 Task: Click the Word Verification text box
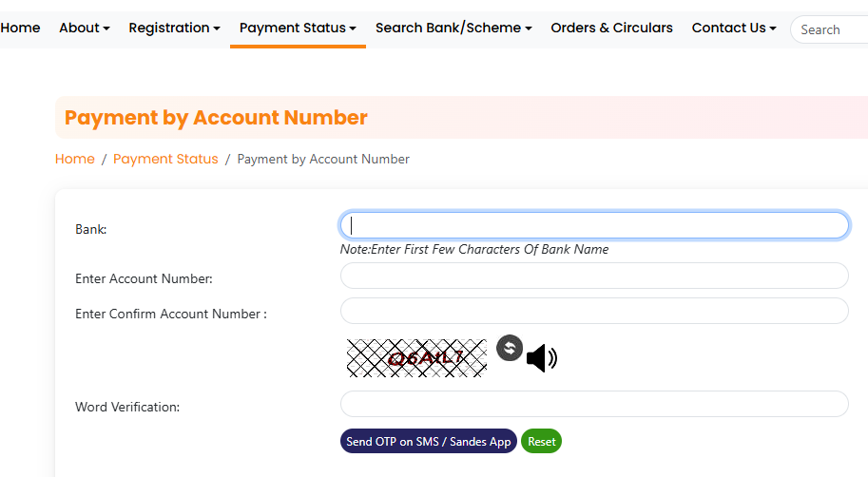click(x=594, y=404)
